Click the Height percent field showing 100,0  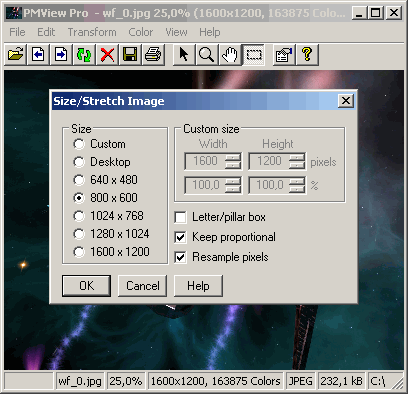(269, 185)
